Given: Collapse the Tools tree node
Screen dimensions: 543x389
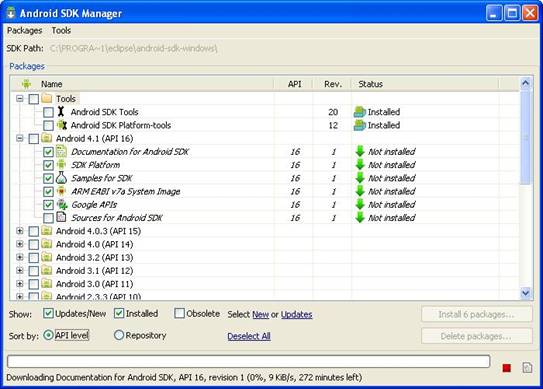Looking at the screenshot, I should point(20,99).
